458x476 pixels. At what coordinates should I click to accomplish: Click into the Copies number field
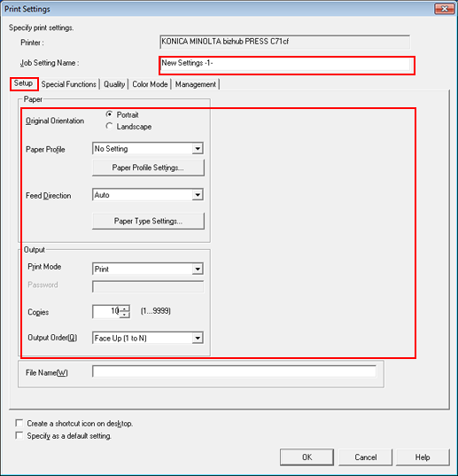click(106, 311)
